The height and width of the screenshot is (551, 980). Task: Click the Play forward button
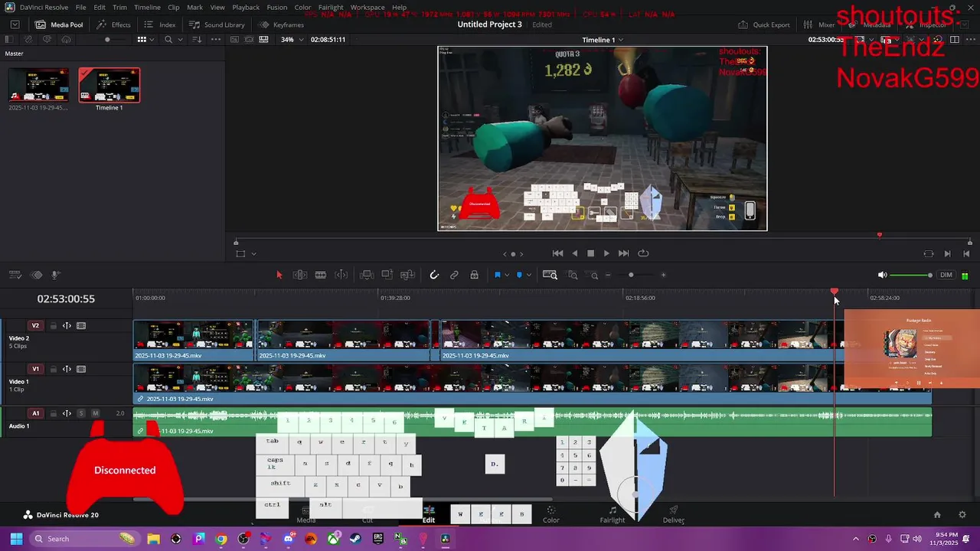(606, 253)
